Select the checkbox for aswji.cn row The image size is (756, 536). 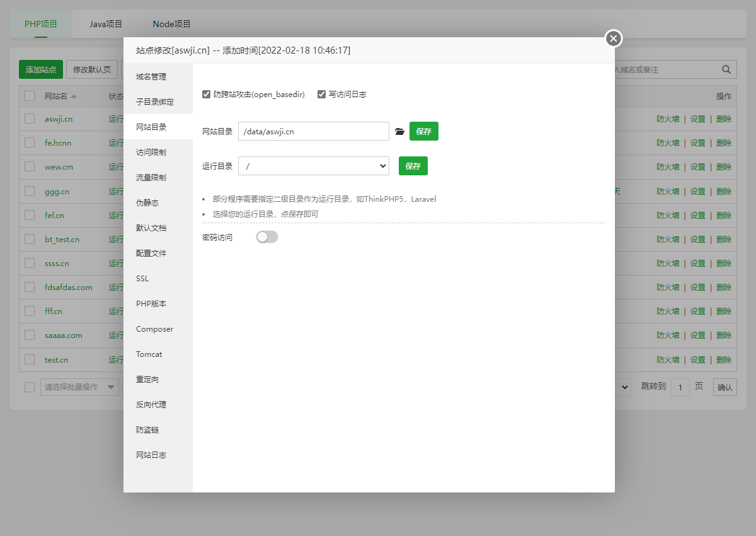(29, 119)
